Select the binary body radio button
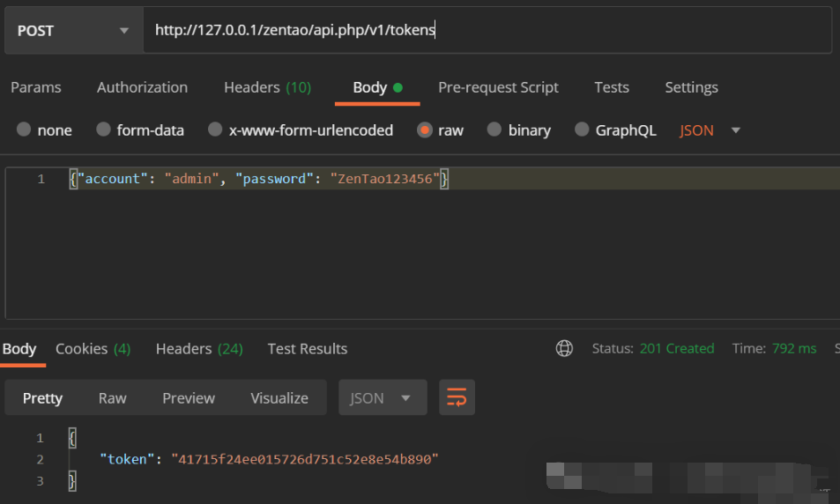The height and width of the screenshot is (504, 840). pyautogui.click(x=494, y=130)
